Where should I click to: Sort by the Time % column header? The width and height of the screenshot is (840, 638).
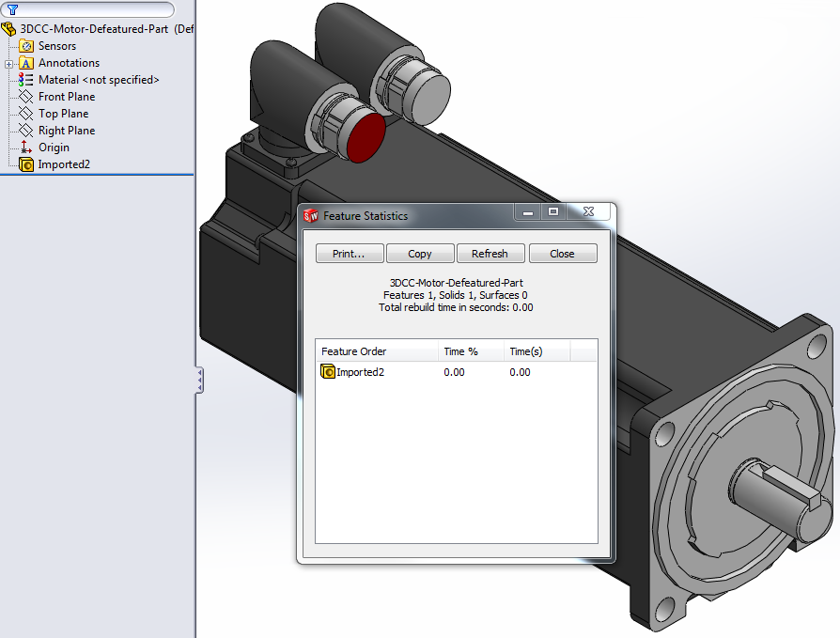coord(470,351)
